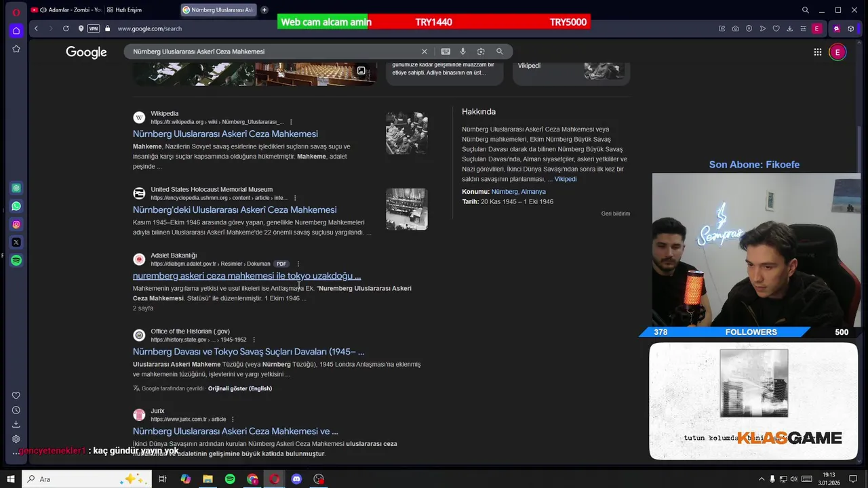Start Google voice search
Viewport: 868px width, 488px height.
[463, 52]
